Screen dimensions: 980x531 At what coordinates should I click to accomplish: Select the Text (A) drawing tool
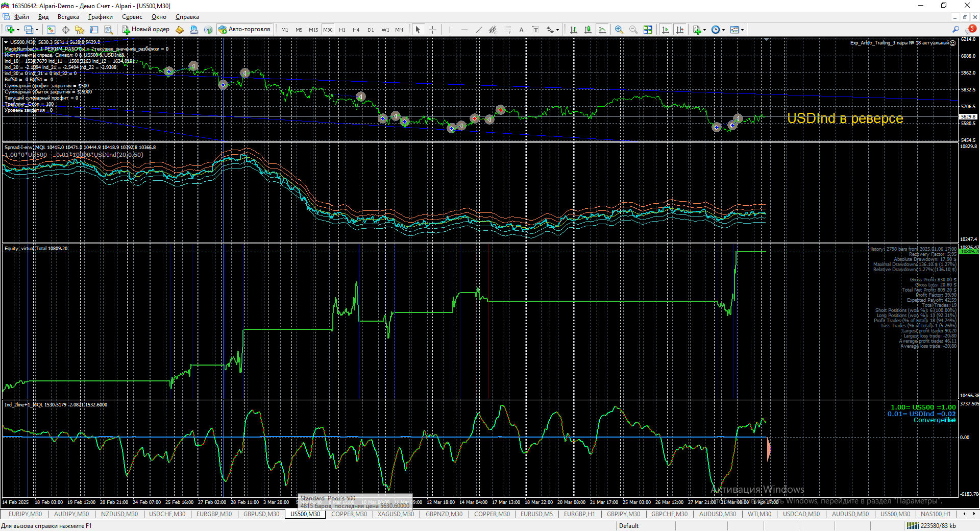pyautogui.click(x=521, y=30)
